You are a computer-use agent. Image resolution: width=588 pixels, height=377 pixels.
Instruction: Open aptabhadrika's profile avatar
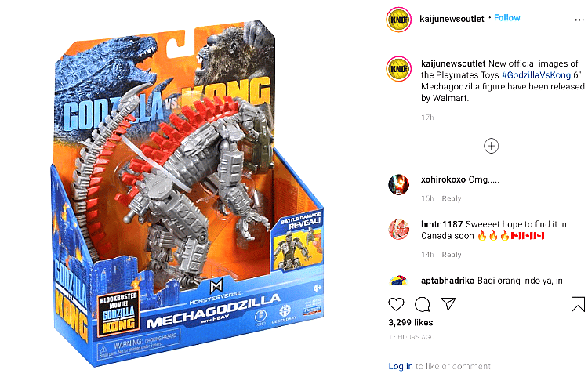398,281
